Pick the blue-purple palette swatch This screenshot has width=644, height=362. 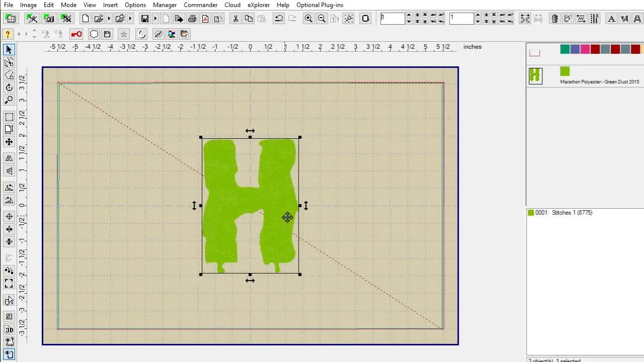575,49
